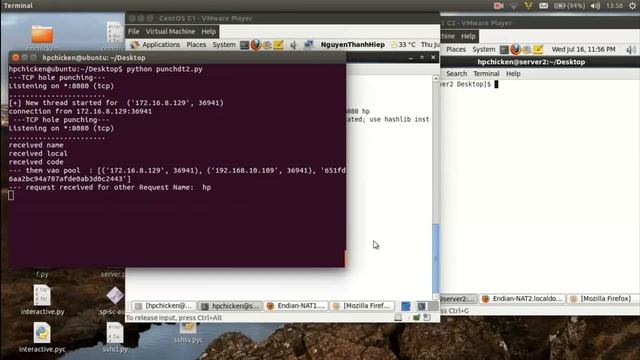Viewport: 640px width, 360px height.
Task: Select the interactive.py desktop file
Action: tap(42, 300)
